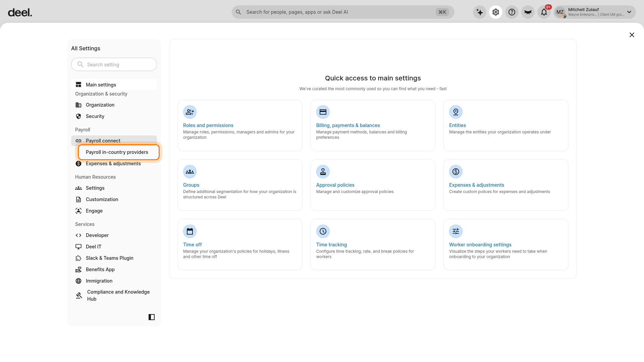Open Worker onboarding settings link
This screenshot has height=362, width=644.
[x=480, y=245]
